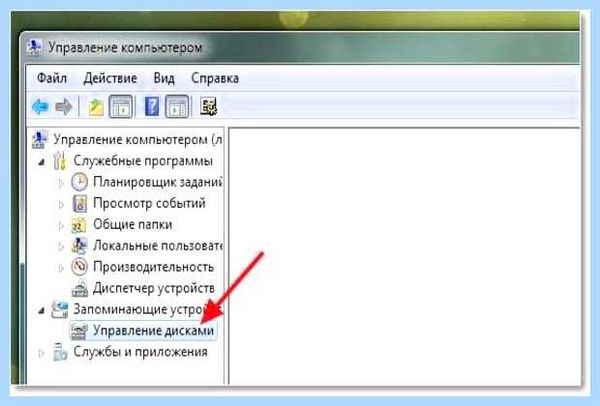Select Служебные программы label in tree
The height and width of the screenshot is (406, 600).
point(143,161)
